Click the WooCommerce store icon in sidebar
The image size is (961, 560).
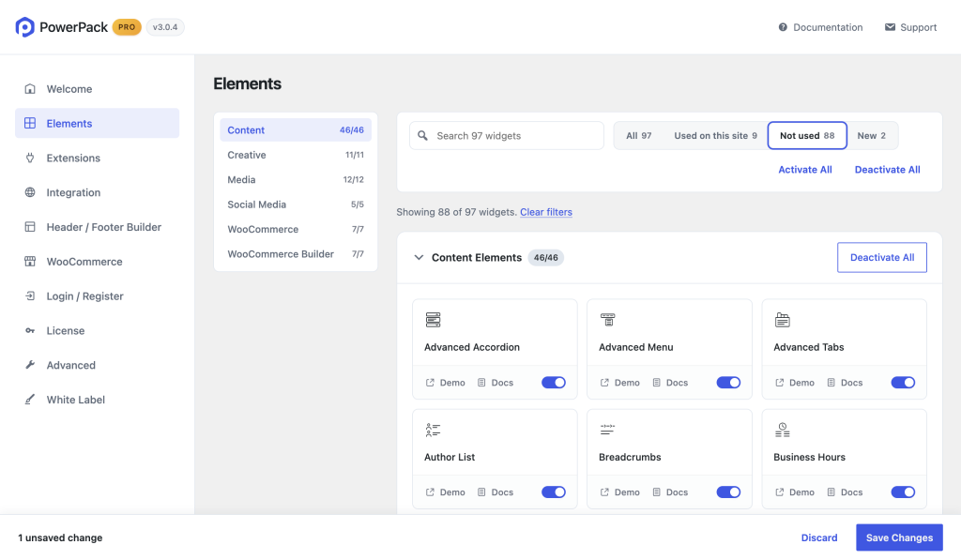tap(29, 262)
